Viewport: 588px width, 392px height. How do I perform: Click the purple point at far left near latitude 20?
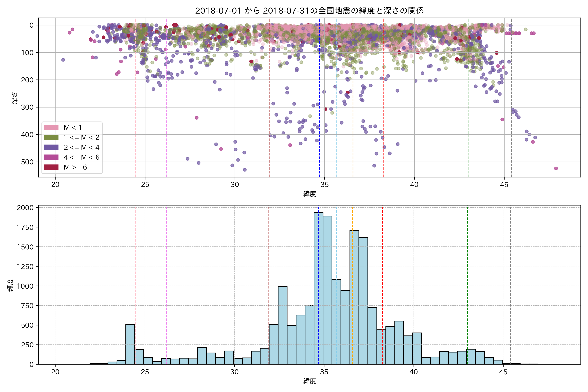point(63,60)
